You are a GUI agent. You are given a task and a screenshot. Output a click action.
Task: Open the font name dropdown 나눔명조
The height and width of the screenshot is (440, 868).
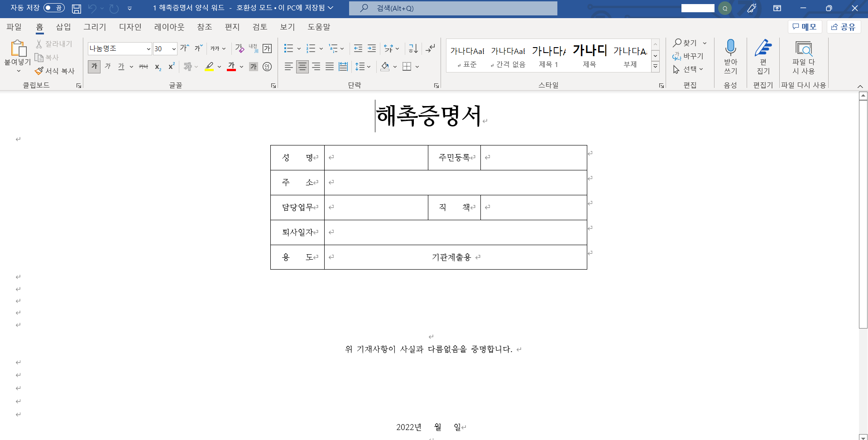click(x=148, y=48)
